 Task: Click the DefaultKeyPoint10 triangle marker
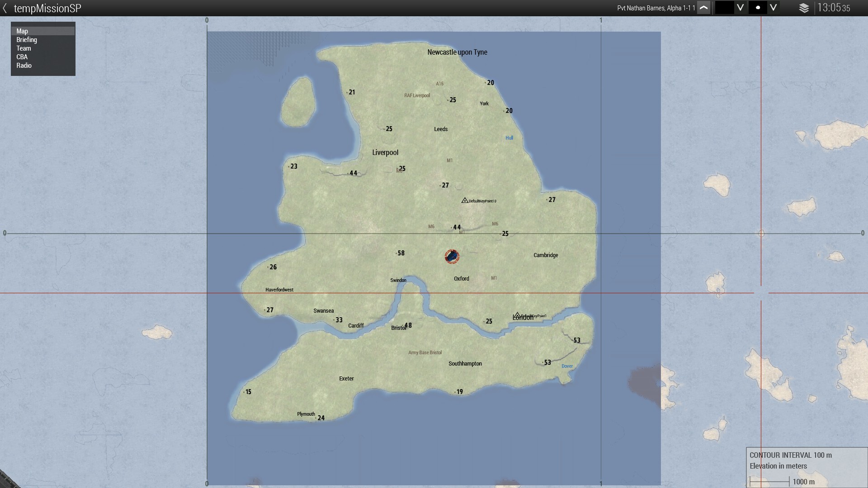click(465, 200)
